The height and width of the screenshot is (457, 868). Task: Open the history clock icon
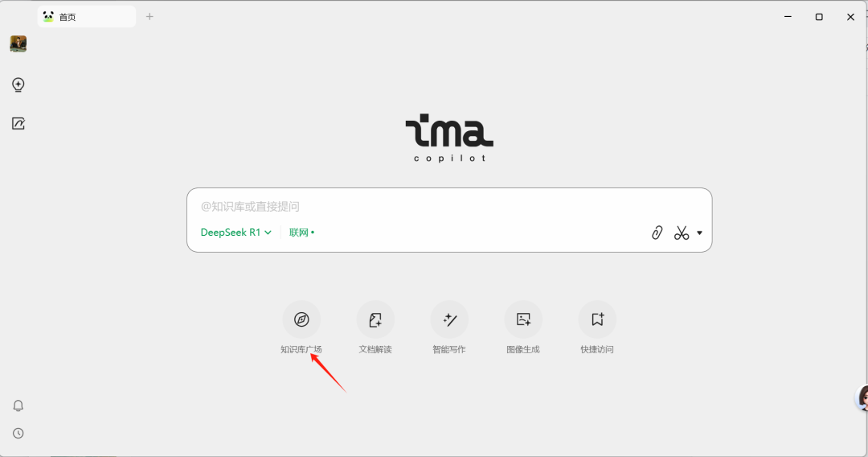click(x=18, y=433)
